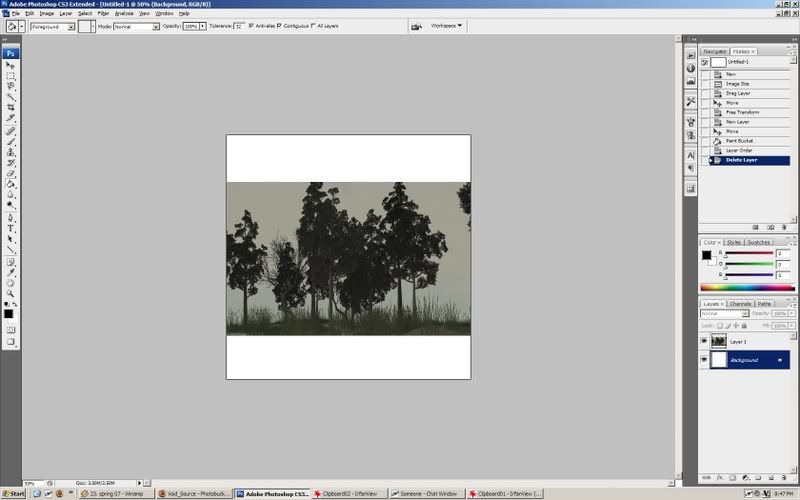
Task: Toggle the Anti-alias checkbox
Action: 251,26
